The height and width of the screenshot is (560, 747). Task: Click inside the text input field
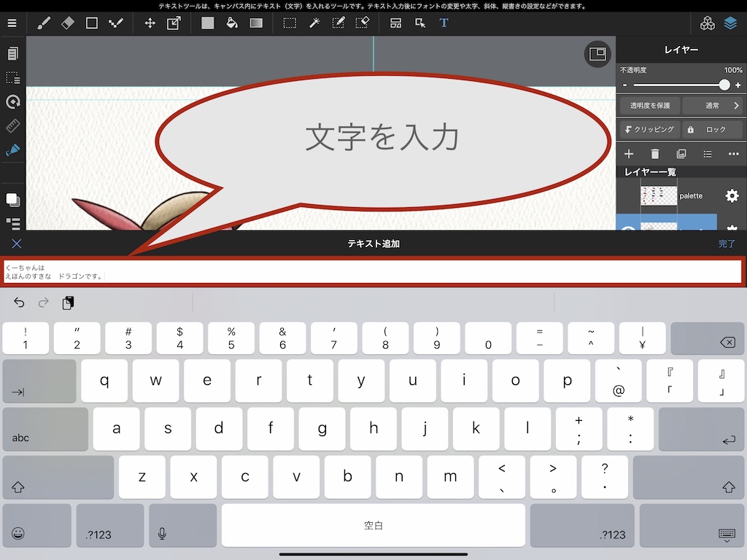tap(373, 272)
